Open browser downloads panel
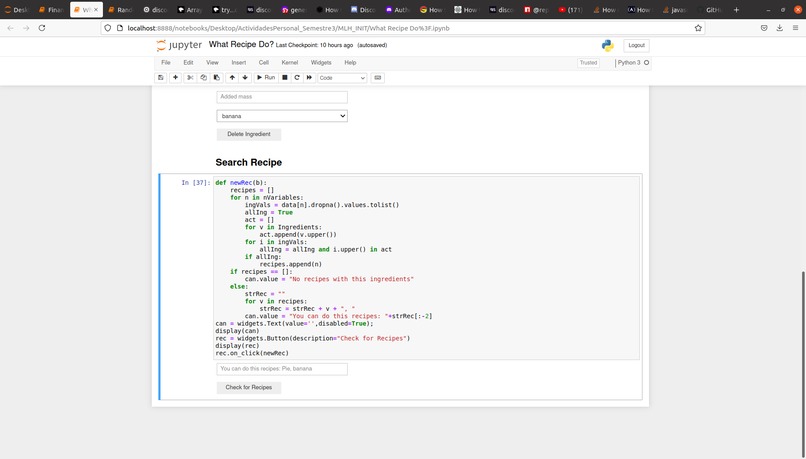This screenshot has height=459, width=806. pyautogui.click(x=779, y=28)
